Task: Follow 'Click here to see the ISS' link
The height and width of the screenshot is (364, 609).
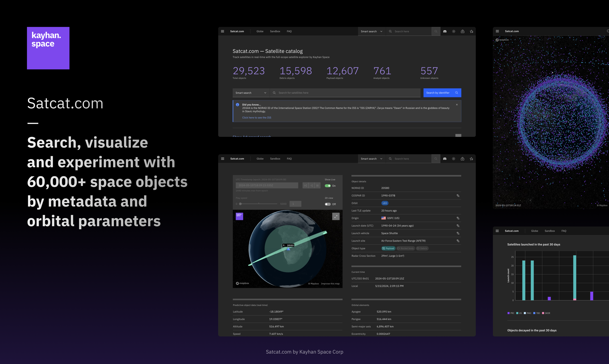Action: point(257,118)
